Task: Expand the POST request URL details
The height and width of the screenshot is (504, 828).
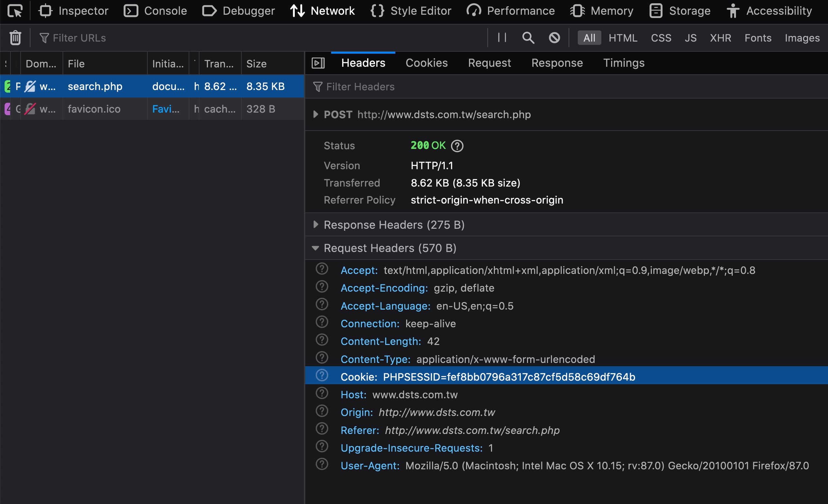Action: (x=315, y=115)
